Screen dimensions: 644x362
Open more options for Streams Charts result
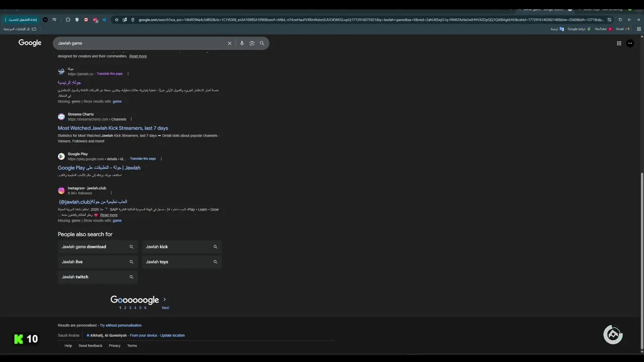point(131,119)
